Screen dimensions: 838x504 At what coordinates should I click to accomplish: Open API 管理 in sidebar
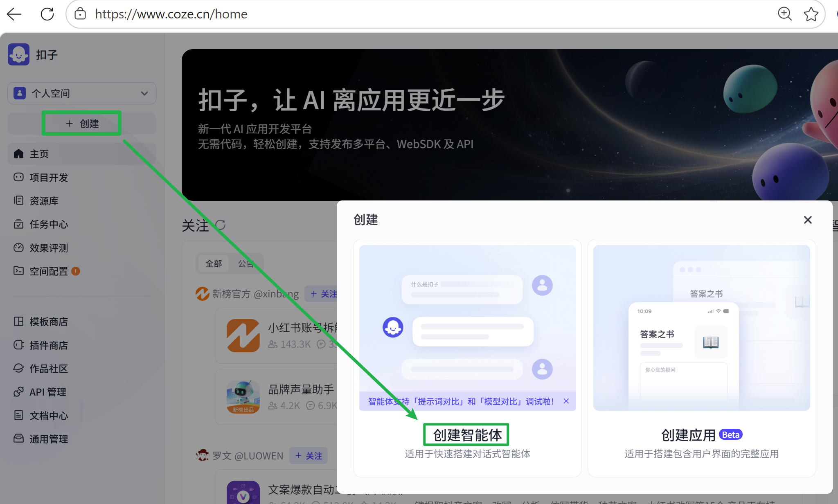click(47, 392)
